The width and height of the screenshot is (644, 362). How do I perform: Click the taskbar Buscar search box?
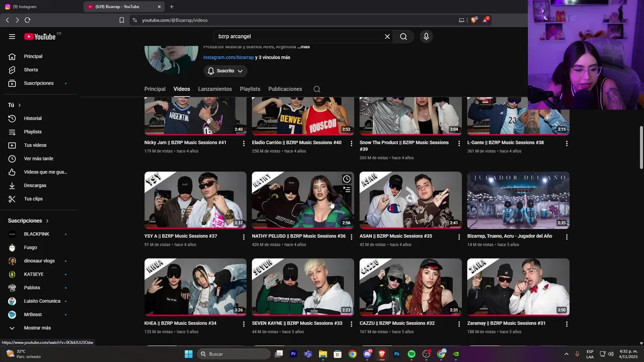[x=233, y=354]
